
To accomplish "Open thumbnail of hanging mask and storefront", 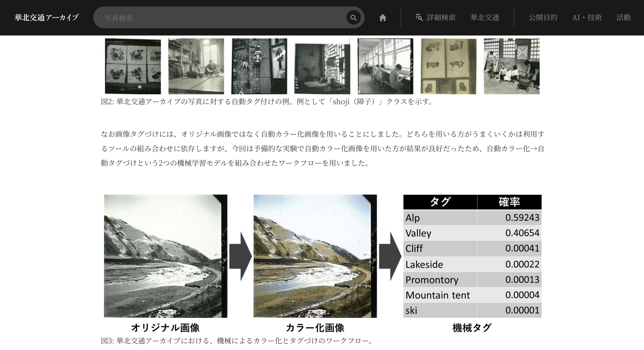I will coord(259,66).
